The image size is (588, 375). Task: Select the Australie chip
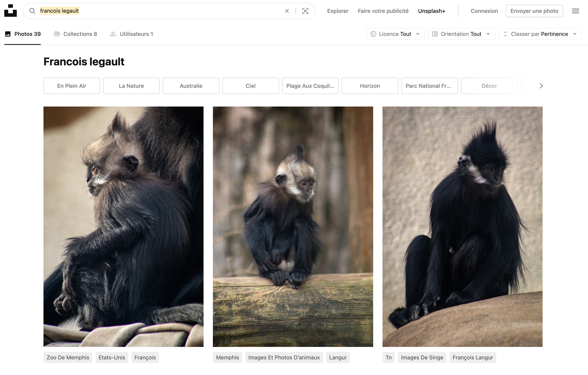[x=191, y=86]
